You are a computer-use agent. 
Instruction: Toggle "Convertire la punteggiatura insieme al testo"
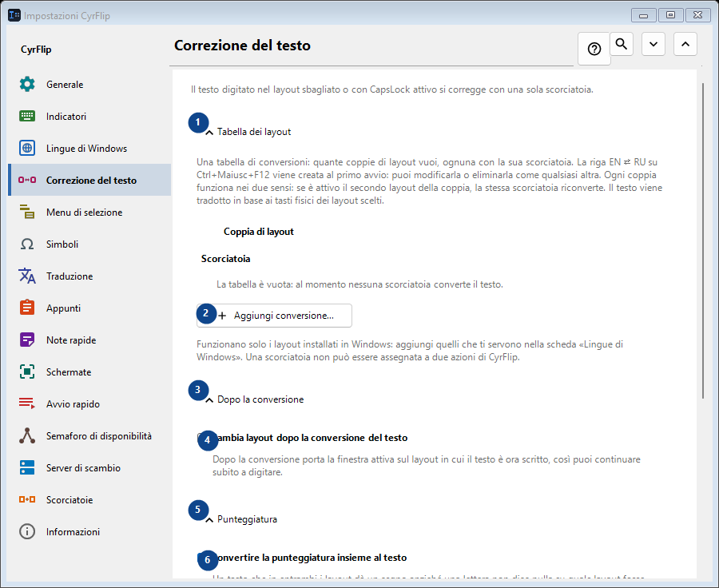(x=202, y=558)
